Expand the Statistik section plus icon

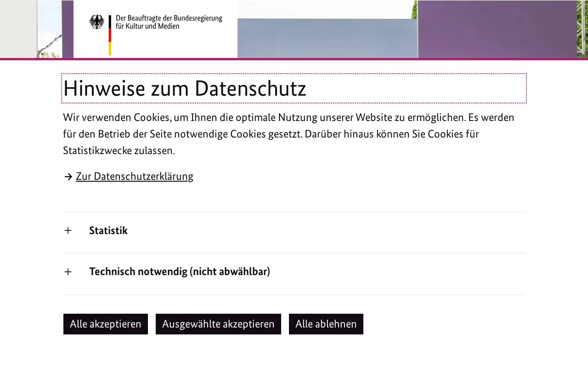[68, 230]
